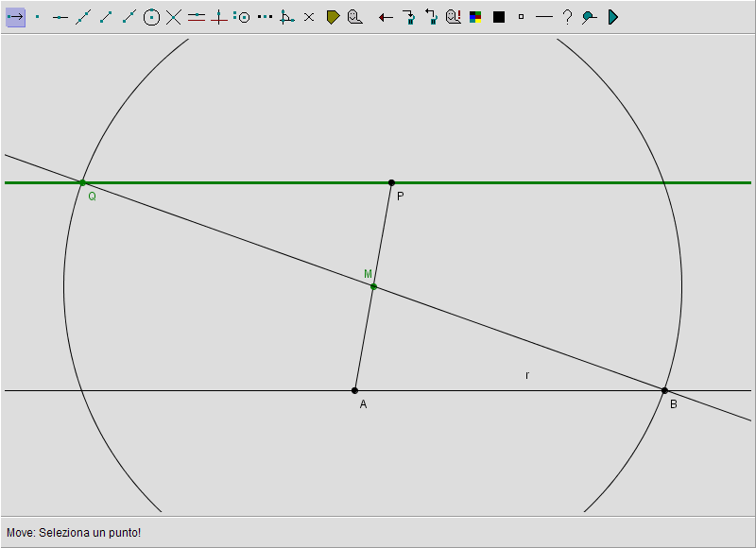Pick the Intersection tool with crossed lines

(174, 17)
